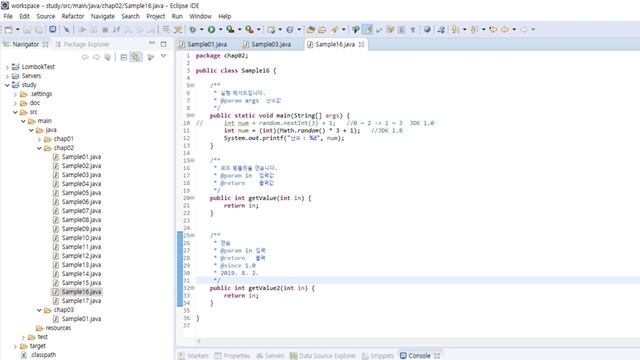This screenshot has height=360, width=640.
Task: Open the Project menu
Action: coord(156,16)
